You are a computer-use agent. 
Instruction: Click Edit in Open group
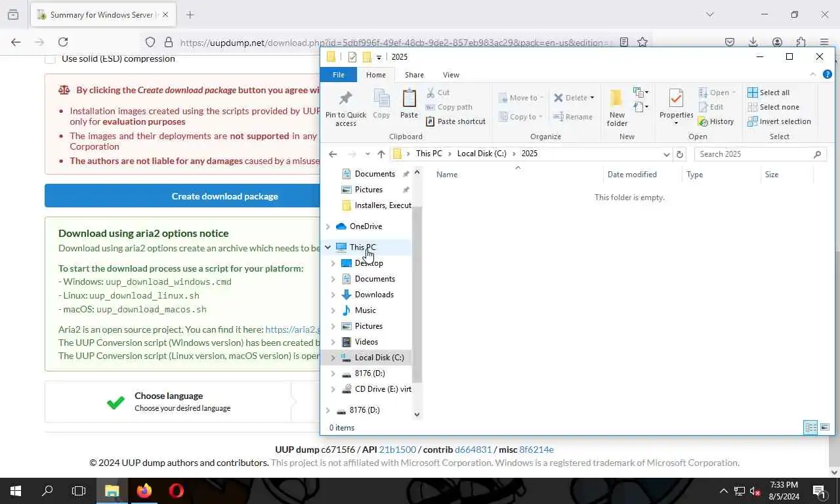coord(711,107)
